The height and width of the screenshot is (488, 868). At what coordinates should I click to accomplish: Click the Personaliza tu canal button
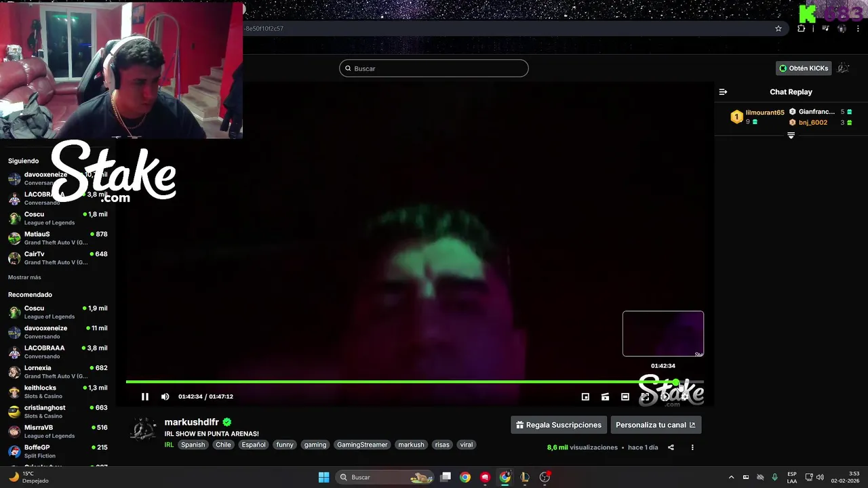click(656, 425)
